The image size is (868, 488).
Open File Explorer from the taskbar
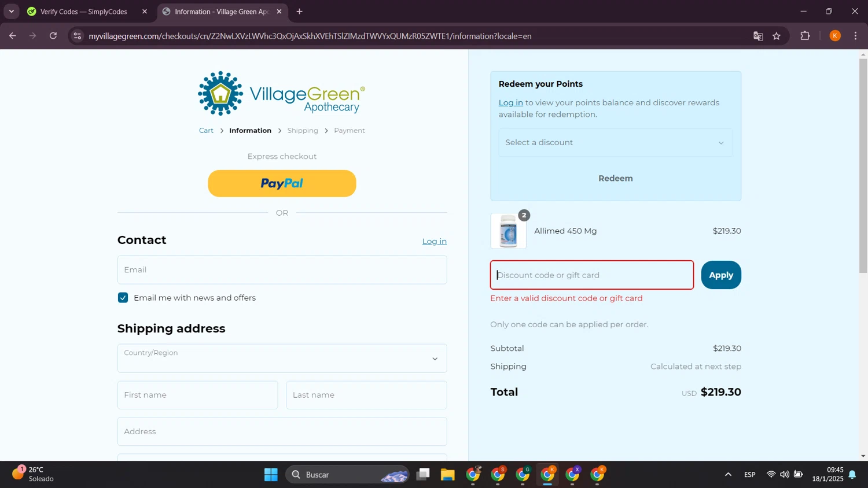tap(448, 475)
